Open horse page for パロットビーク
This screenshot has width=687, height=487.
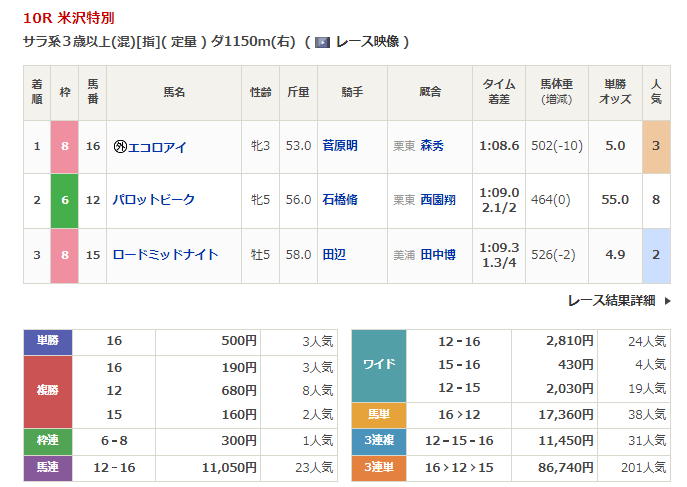pos(153,200)
